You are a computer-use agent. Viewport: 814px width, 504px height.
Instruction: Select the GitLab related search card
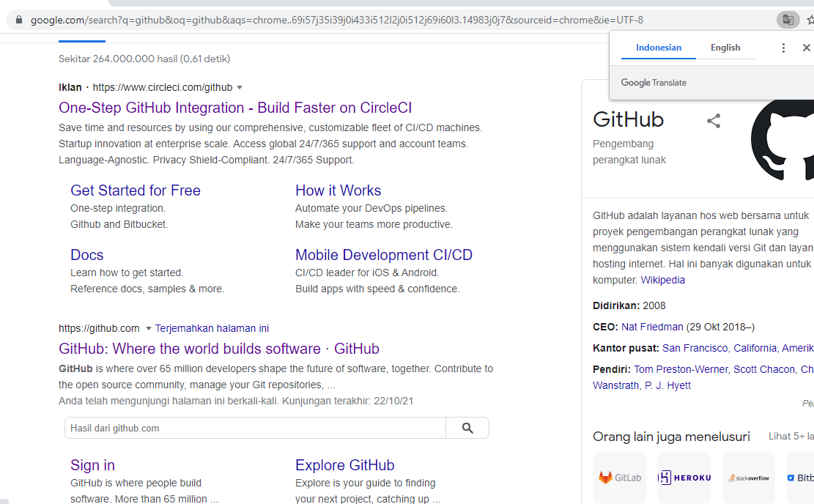pyautogui.click(x=620, y=477)
